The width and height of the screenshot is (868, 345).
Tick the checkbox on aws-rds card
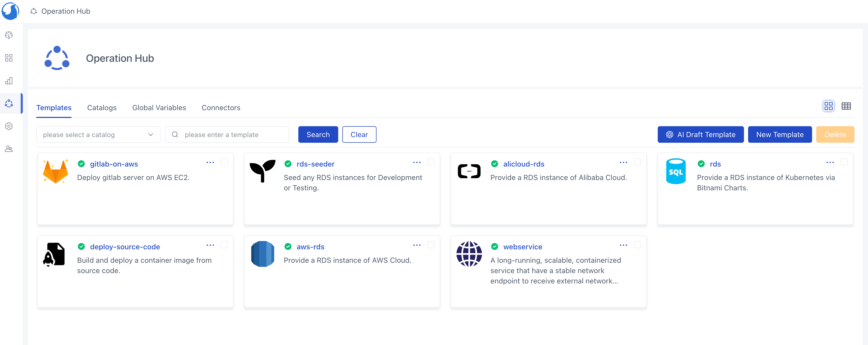coord(431,245)
